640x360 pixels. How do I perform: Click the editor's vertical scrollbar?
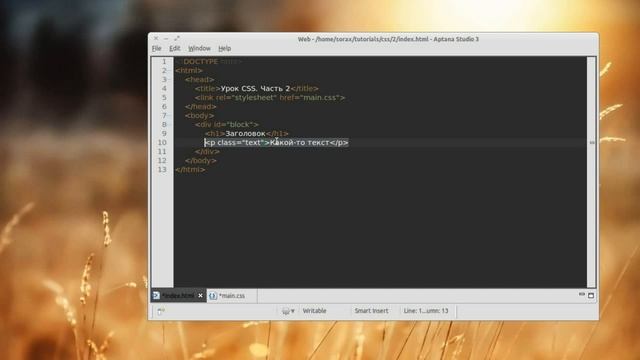tap(591, 172)
